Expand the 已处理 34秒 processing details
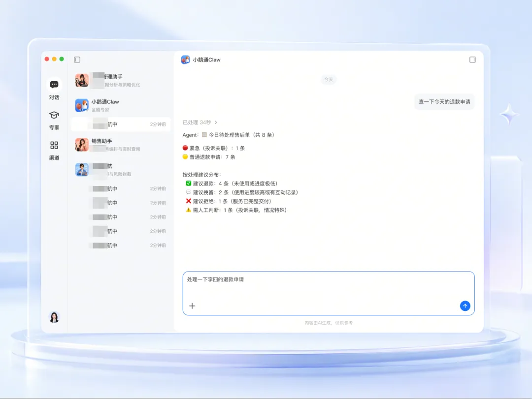Image resolution: width=532 pixels, height=399 pixels. 200,123
